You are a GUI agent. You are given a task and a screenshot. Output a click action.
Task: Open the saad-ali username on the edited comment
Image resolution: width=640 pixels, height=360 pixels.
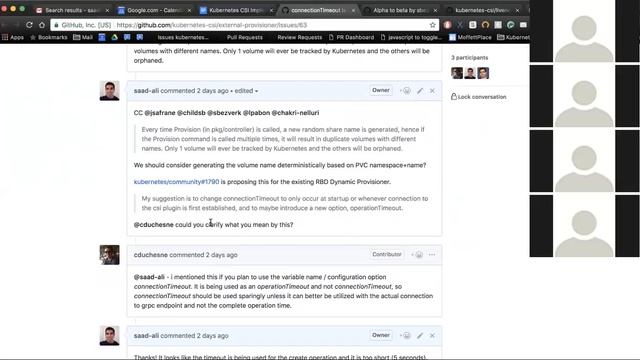click(x=146, y=91)
